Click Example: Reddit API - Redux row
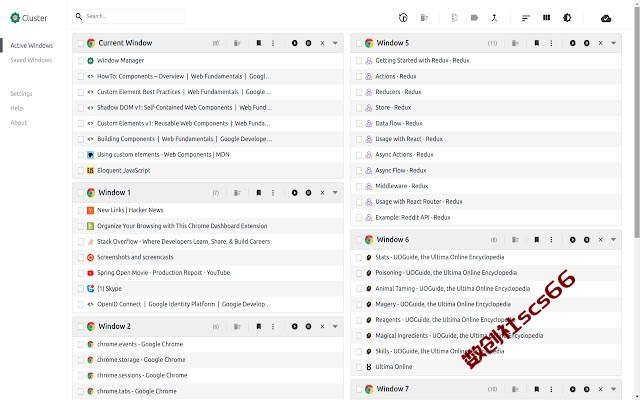The image size is (640, 400). [486, 218]
